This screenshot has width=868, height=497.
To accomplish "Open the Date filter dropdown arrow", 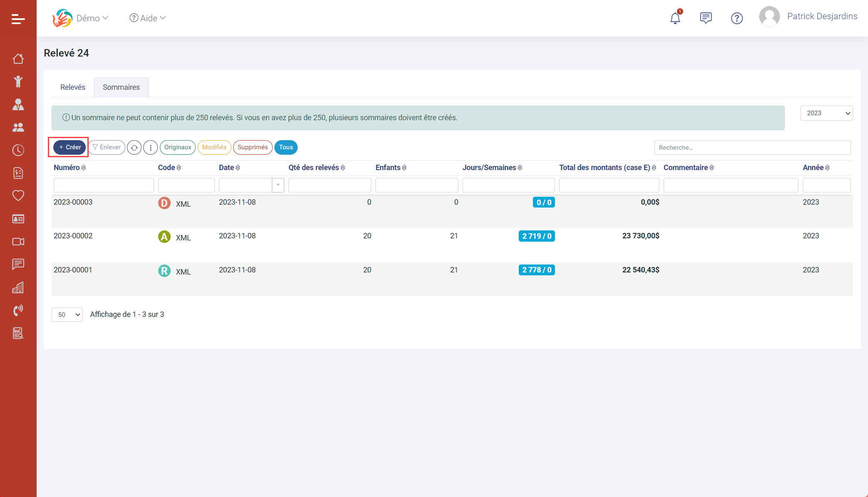I will click(278, 185).
